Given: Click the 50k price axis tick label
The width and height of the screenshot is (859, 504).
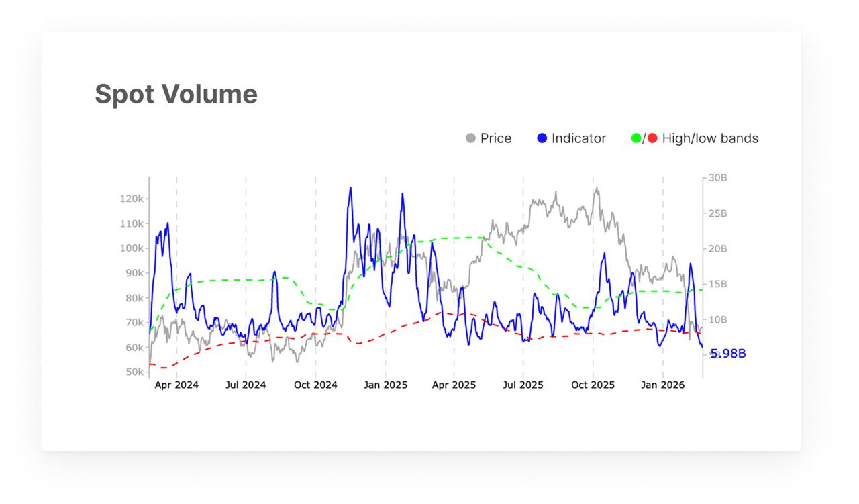Looking at the screenshot, I should click(x=134, y=372).
